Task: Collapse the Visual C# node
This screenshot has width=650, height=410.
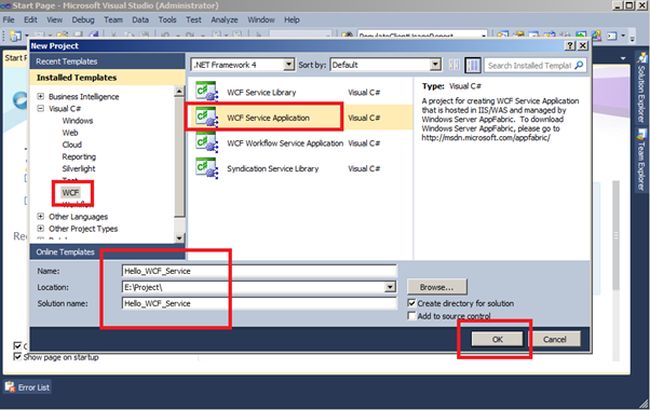Action: (41, 108)
